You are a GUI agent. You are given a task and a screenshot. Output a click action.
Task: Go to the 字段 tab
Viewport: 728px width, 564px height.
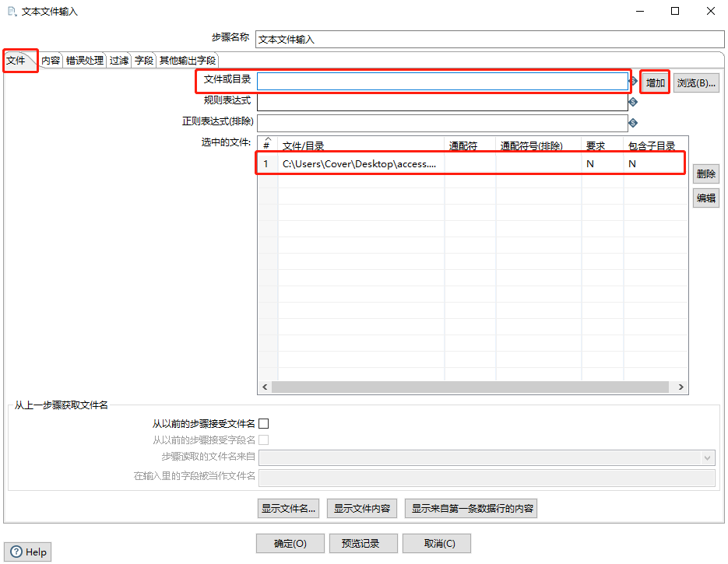[x=144, y=61]
